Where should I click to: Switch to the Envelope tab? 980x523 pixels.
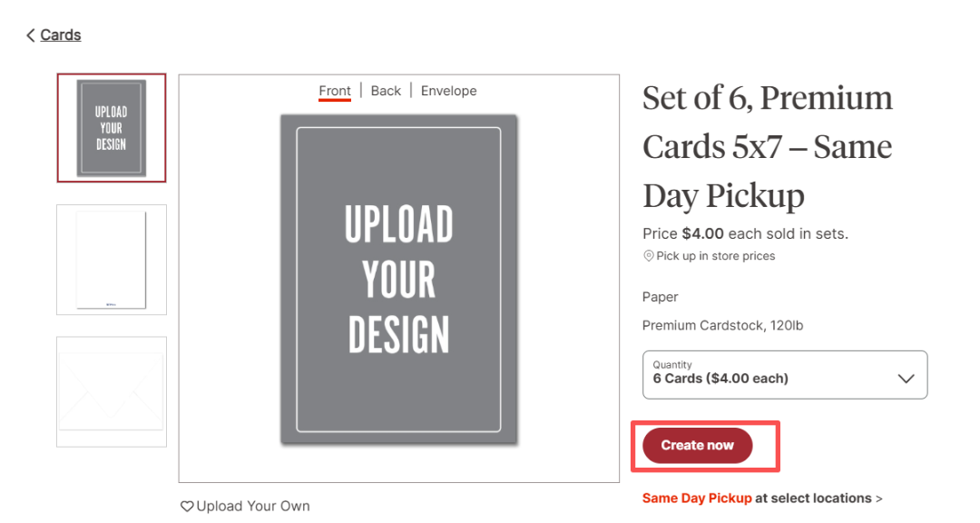click(x=448, y=91)
